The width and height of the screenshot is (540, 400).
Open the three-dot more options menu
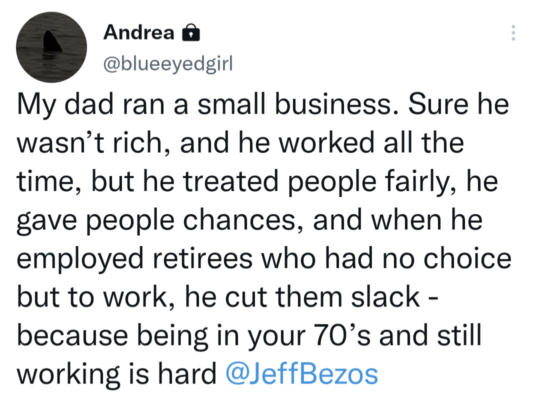click(513, 33)
